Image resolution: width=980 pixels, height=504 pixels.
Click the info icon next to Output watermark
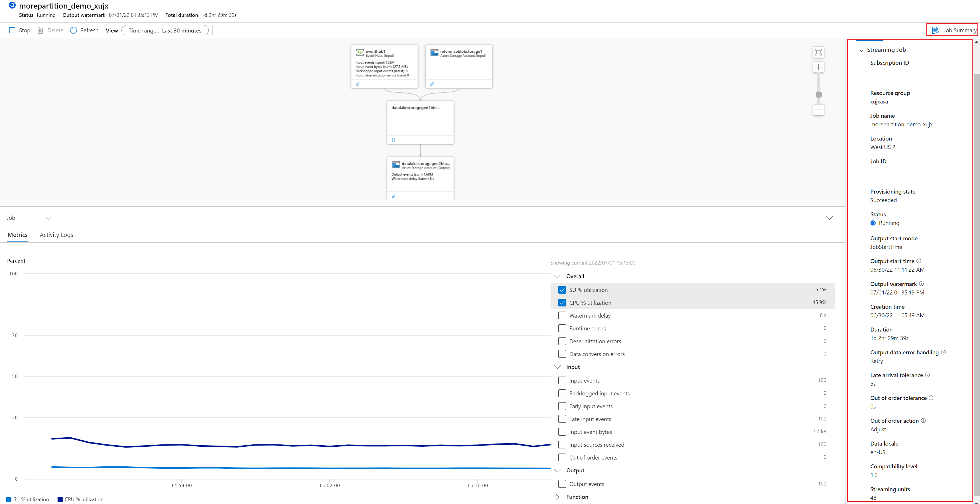(922, 284)
